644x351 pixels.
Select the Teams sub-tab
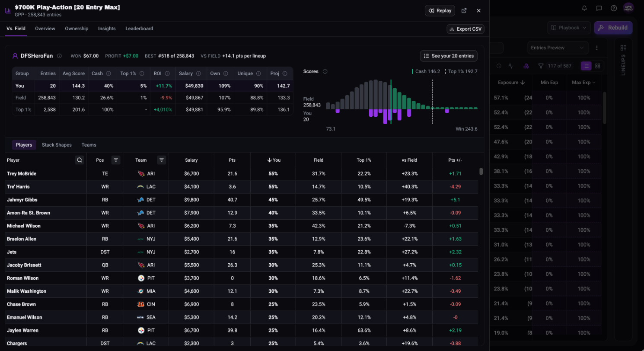point(89,145)
